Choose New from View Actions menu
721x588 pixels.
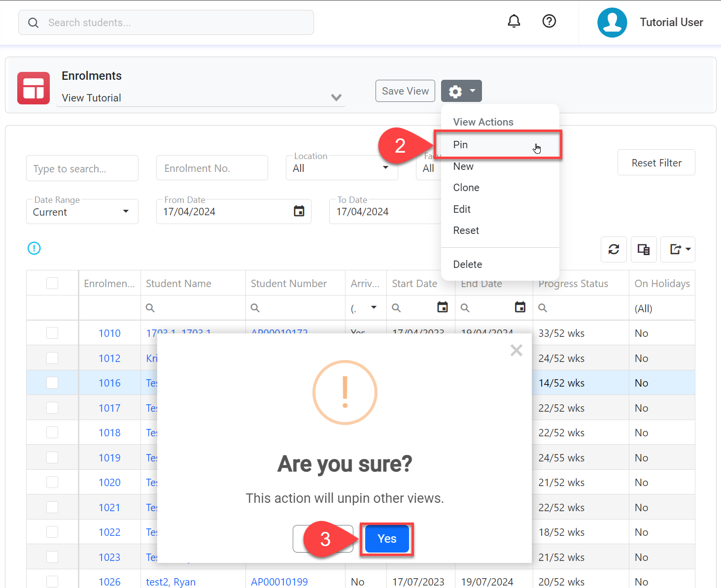click(x=500, y=166)
